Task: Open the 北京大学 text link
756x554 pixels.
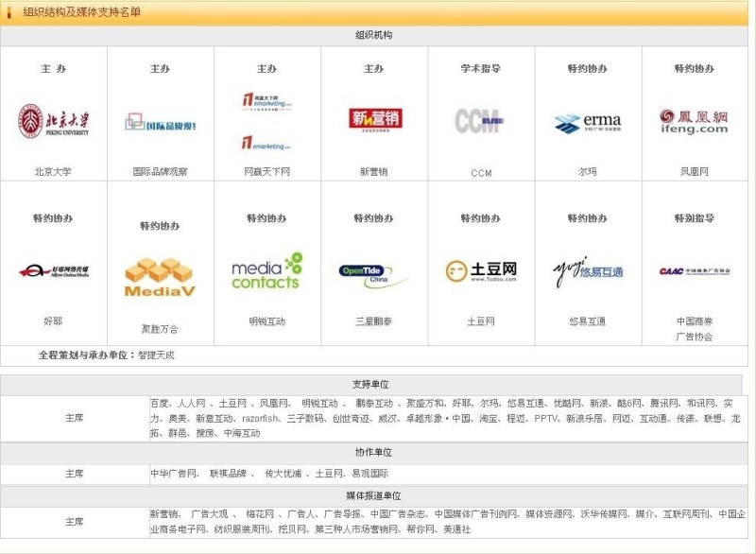Action: click(x=53, y=172)
